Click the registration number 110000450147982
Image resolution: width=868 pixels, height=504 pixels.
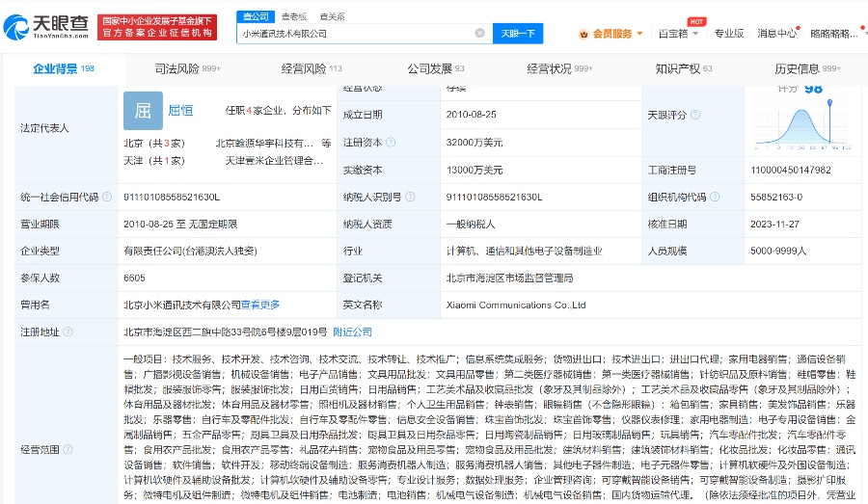[x=791, y=170]
